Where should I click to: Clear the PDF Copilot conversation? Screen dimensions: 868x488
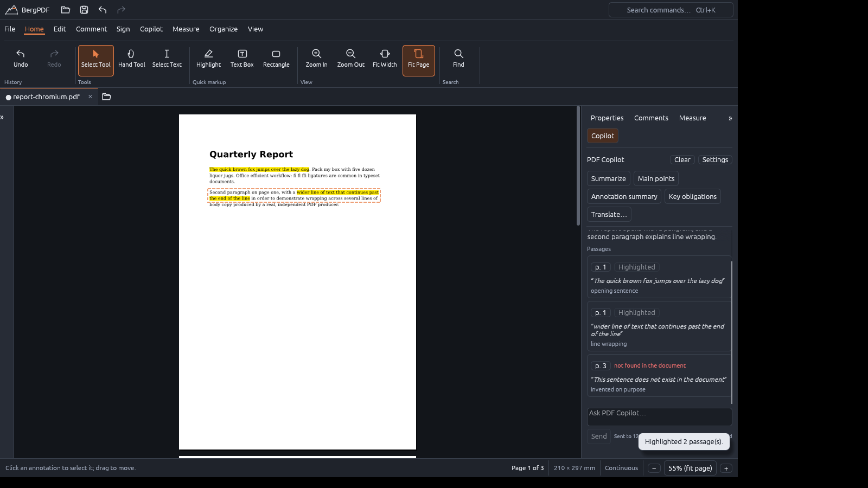[x=682, y=160]
